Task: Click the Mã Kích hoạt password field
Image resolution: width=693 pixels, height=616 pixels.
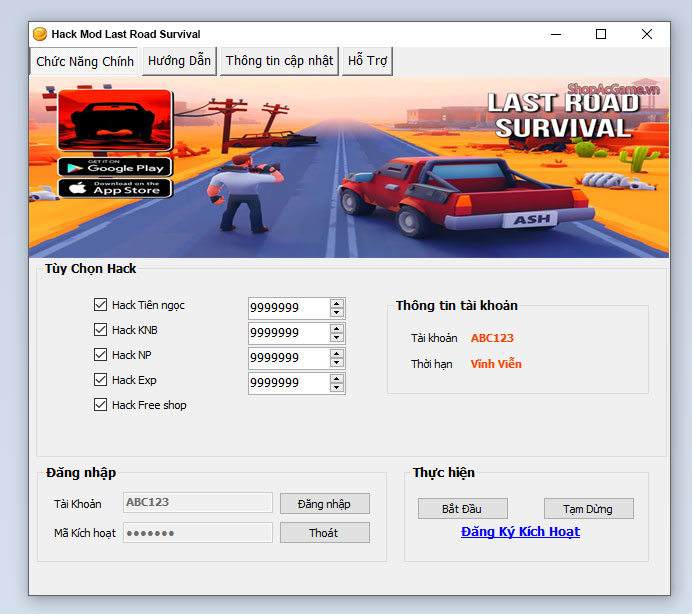Action: pyautogui.click(x=197, y=533)
